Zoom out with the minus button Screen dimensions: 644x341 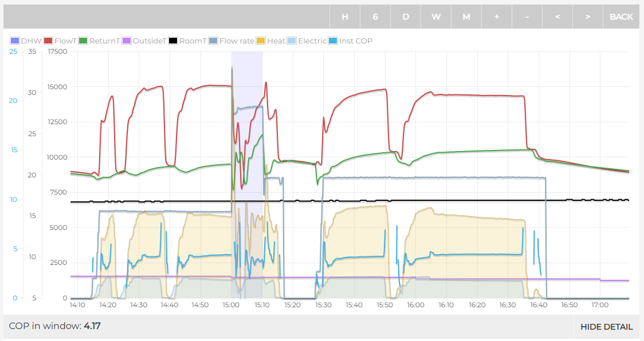[x=527, y=17]
